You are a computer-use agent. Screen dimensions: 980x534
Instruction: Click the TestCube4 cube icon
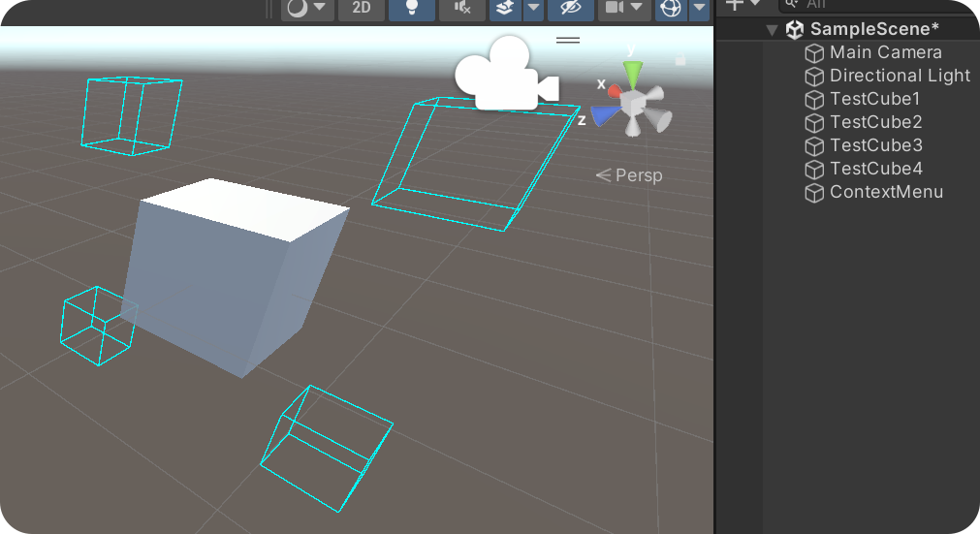(x=814, y=170)
